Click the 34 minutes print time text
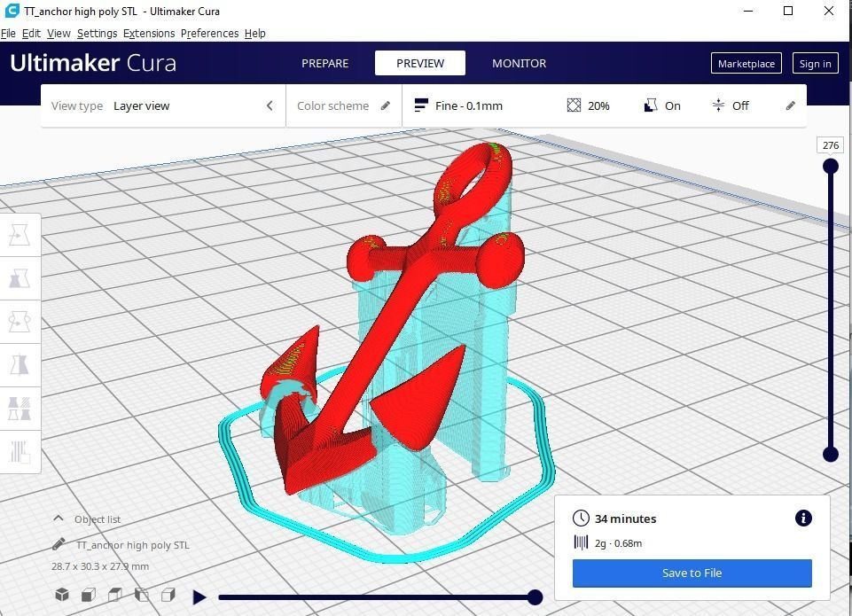852x616 pixels. [625, 519]
